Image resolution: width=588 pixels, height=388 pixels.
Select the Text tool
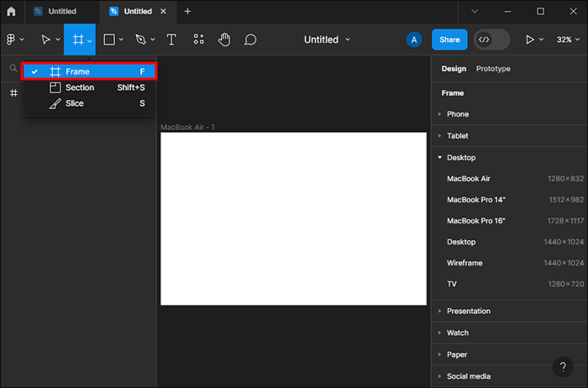(x=171, y=39)
